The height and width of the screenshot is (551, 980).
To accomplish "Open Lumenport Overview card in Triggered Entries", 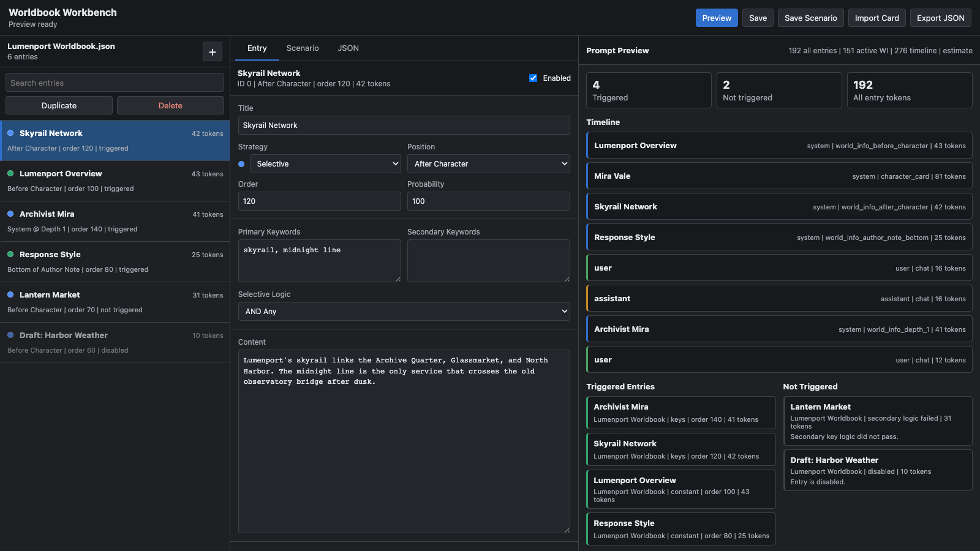I will point(681,489).
